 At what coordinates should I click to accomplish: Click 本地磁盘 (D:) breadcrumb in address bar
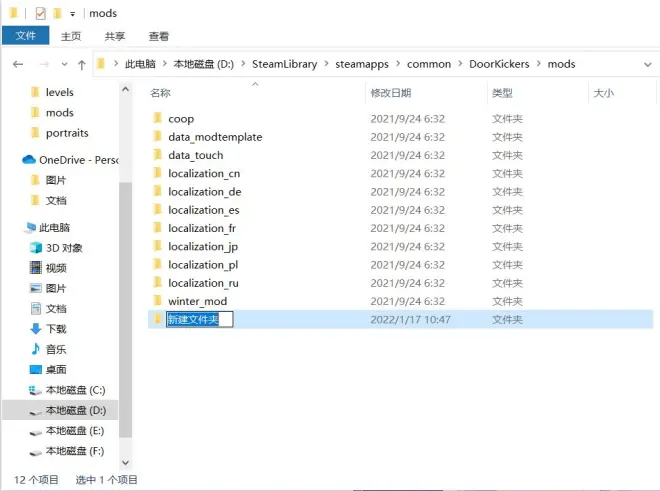203,64
